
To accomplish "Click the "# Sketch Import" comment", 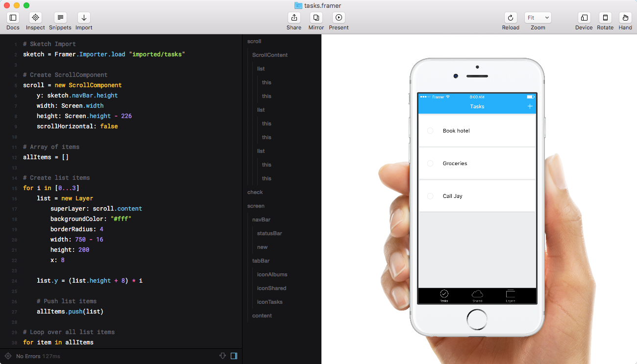I will click(49, 44).
